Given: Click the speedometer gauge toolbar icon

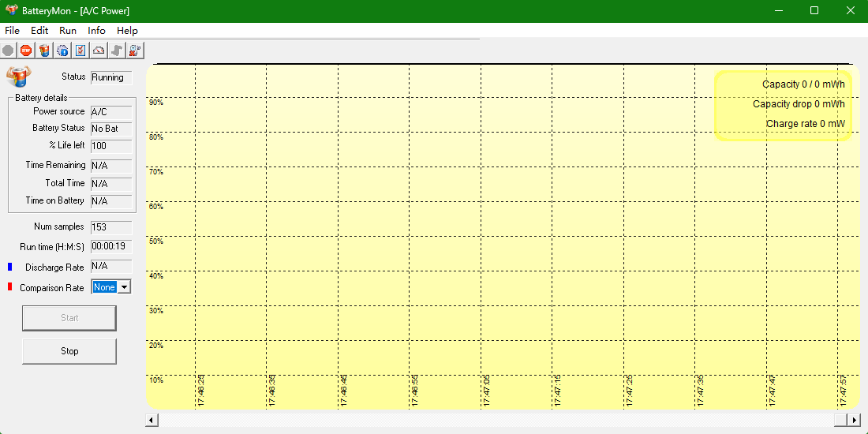Looking at the screenshot, I should pos(99,51).
